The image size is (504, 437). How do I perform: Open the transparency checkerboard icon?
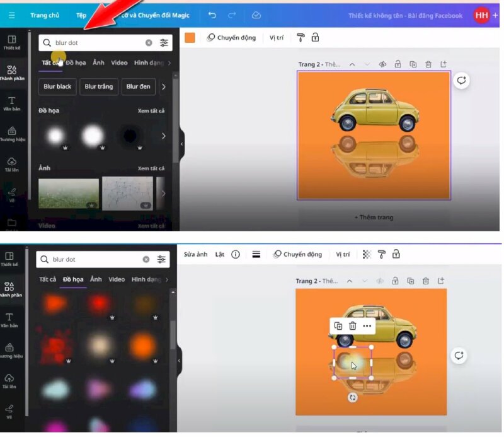coord(367,254)
